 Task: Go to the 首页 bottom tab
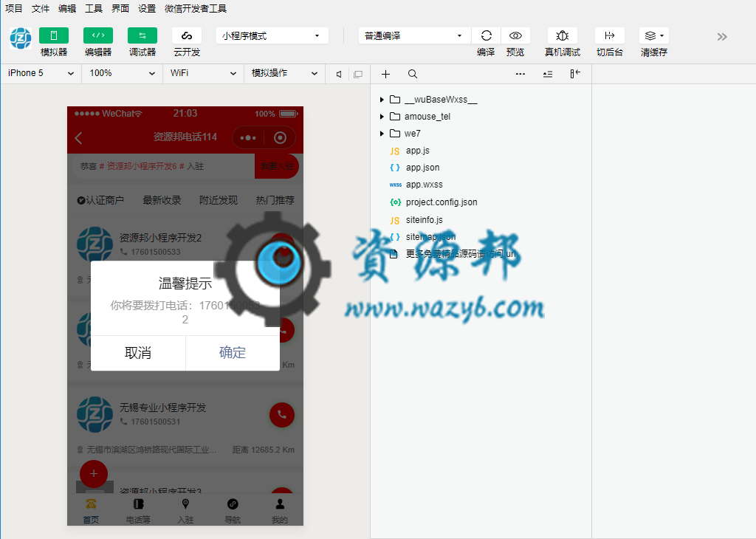point(91,511)
